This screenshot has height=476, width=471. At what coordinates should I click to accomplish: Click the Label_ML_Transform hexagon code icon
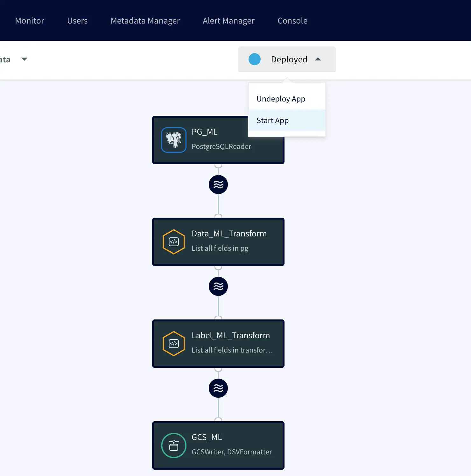click(x=174, y=344)
